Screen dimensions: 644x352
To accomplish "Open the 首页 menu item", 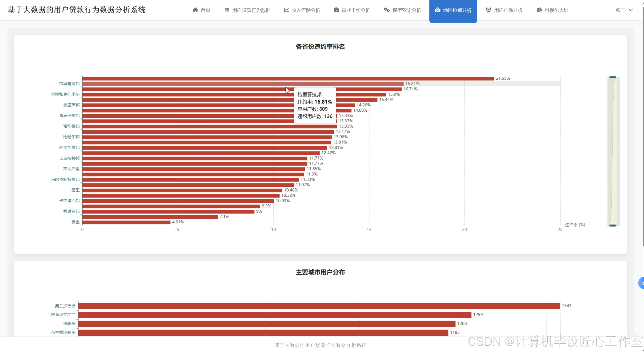I will click(202, 10).
